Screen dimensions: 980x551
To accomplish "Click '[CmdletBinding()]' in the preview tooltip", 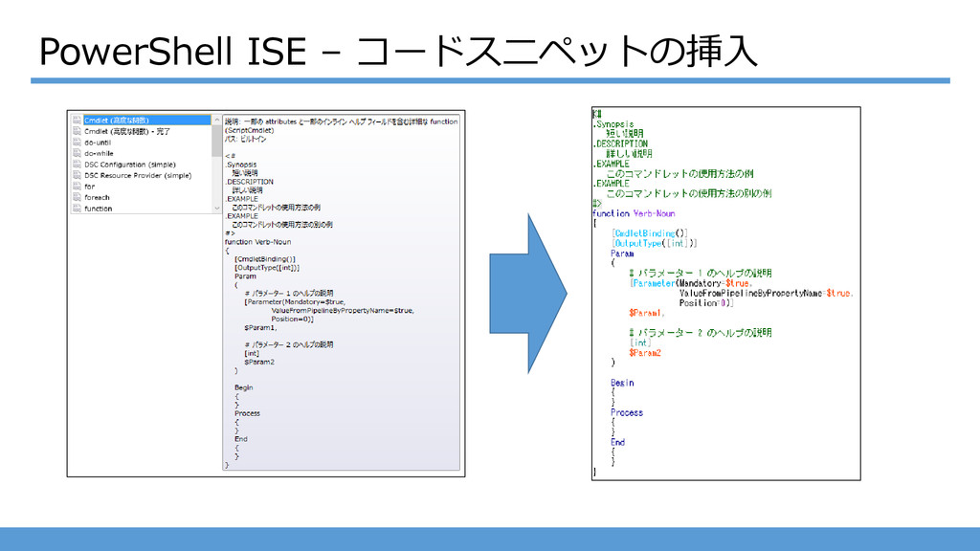I will [x=265, y=258].
